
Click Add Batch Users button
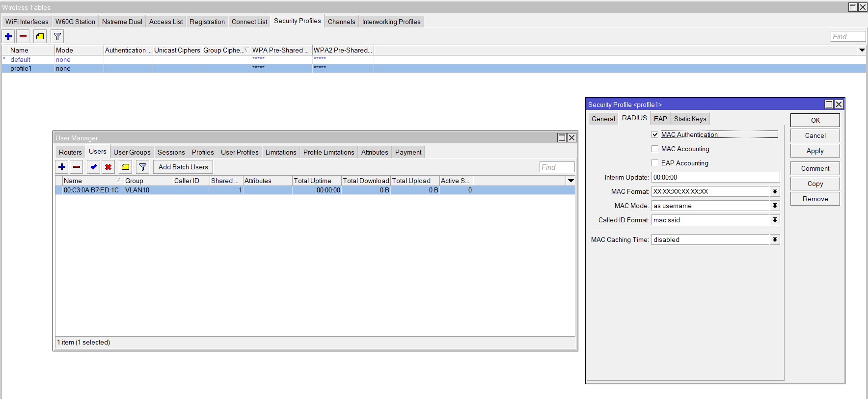(x=183, y=167)
